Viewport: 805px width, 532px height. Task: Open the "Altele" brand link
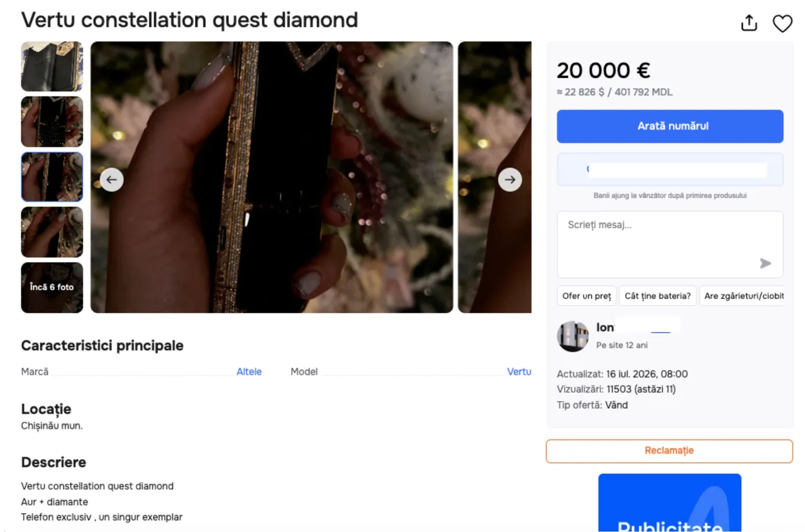point(249,372)
